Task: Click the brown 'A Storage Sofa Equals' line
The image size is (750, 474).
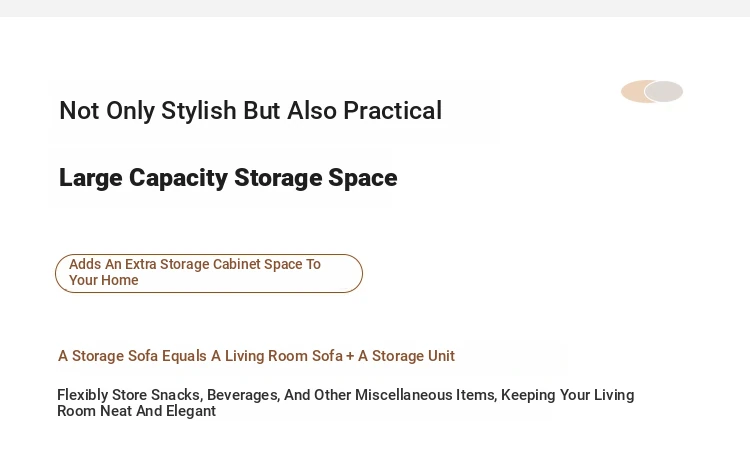Action: [x=256, y=356]
